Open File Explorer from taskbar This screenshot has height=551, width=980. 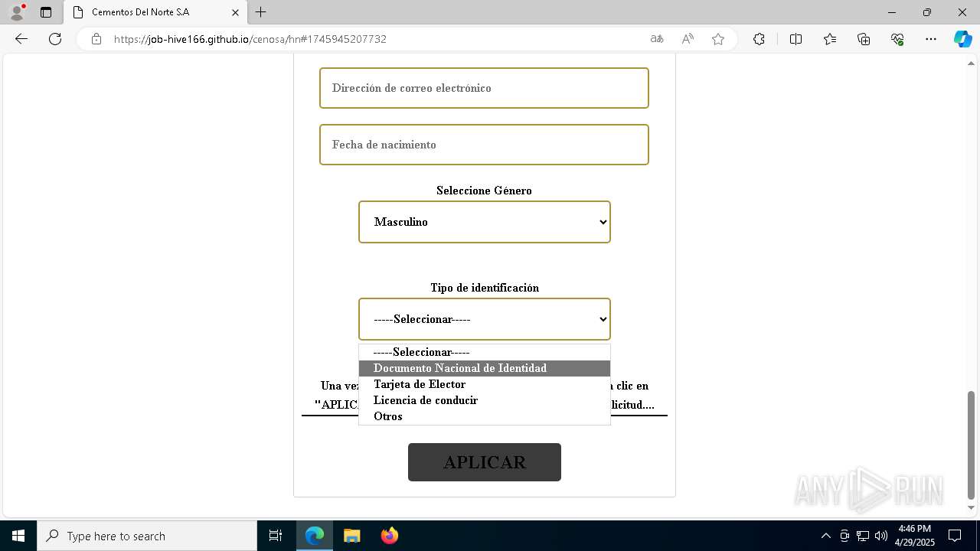coord(351,536)
